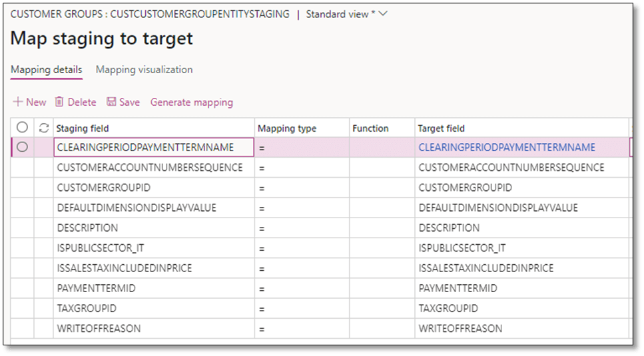Toggle the select-all circle in grid header

point(22,128)
